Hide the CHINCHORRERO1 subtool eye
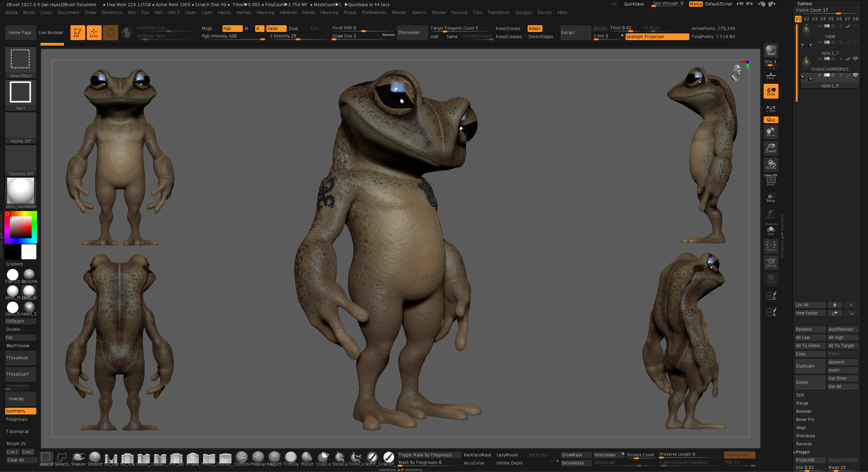Screen dimensions: 868x472 pyautogui.click(x=855, y=59)
